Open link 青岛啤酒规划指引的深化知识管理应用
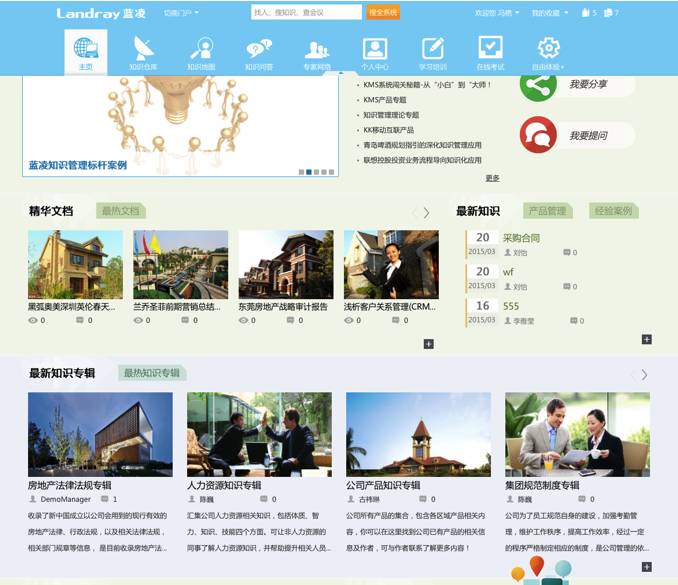The height and width of the screenshot is (585, 678). [422, 145]
